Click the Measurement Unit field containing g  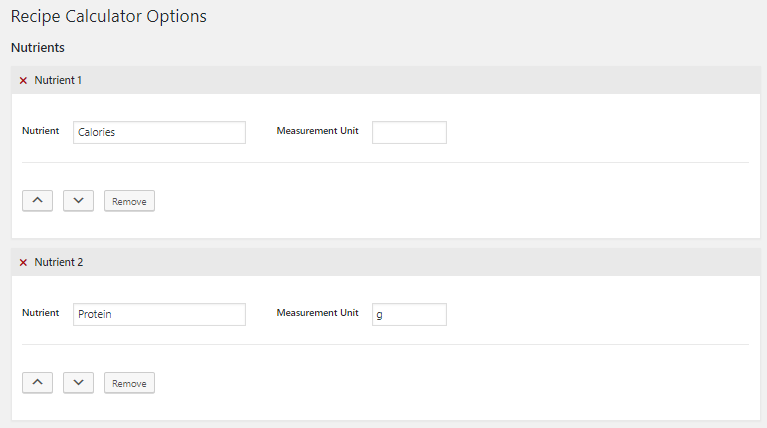(409, 315)
